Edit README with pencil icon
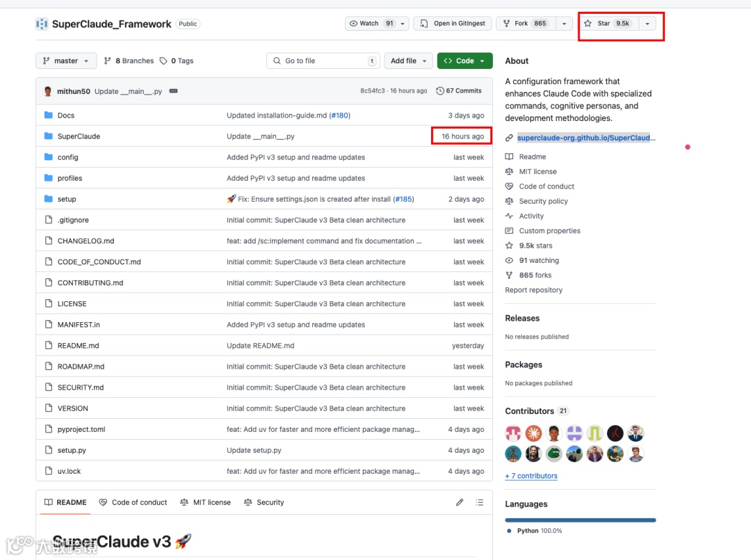 pyautogui.click(x=460, y=502)
